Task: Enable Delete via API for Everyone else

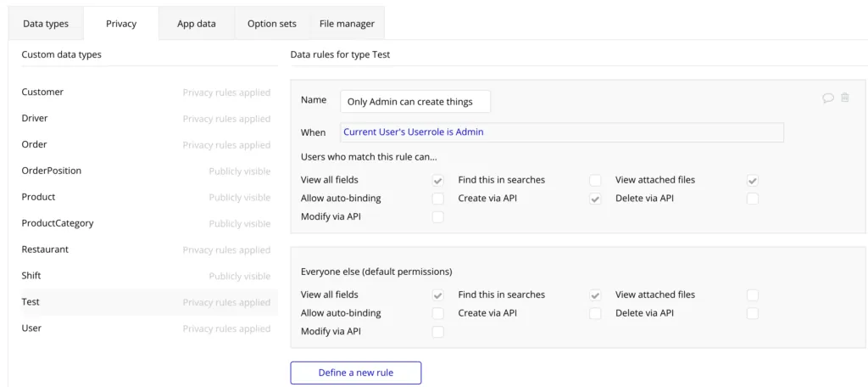Action: point(753,313)
